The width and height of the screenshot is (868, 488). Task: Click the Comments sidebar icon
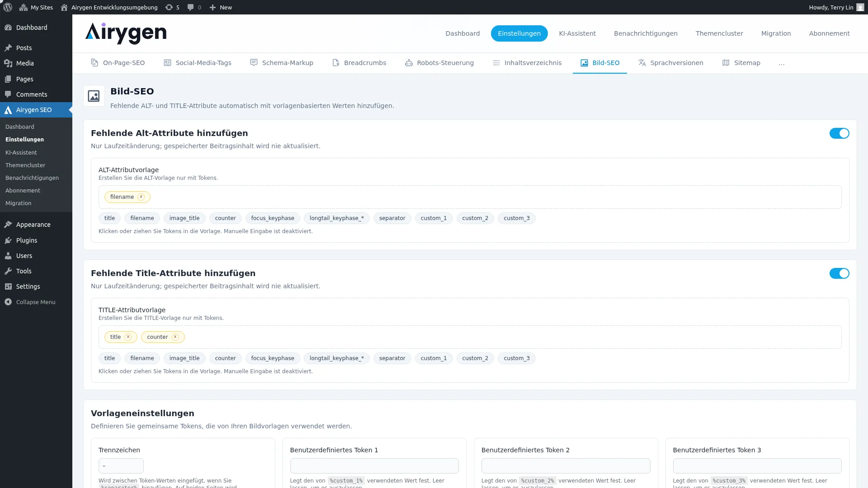click(8, 94)
